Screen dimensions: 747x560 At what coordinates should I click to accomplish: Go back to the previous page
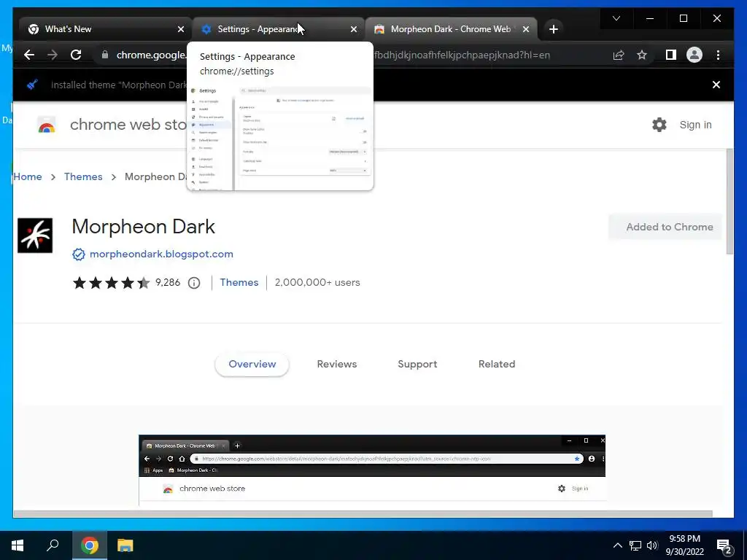coord(29,55)
